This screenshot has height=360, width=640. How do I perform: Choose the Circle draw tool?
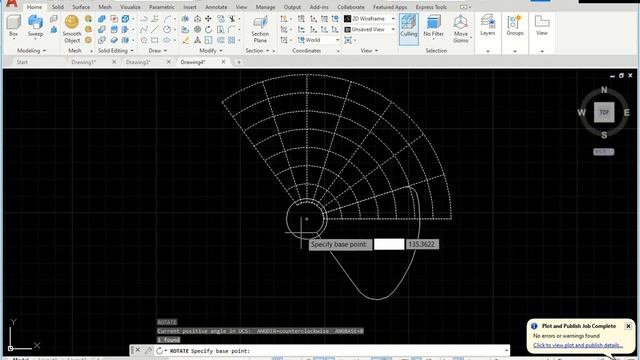point(167,29)
